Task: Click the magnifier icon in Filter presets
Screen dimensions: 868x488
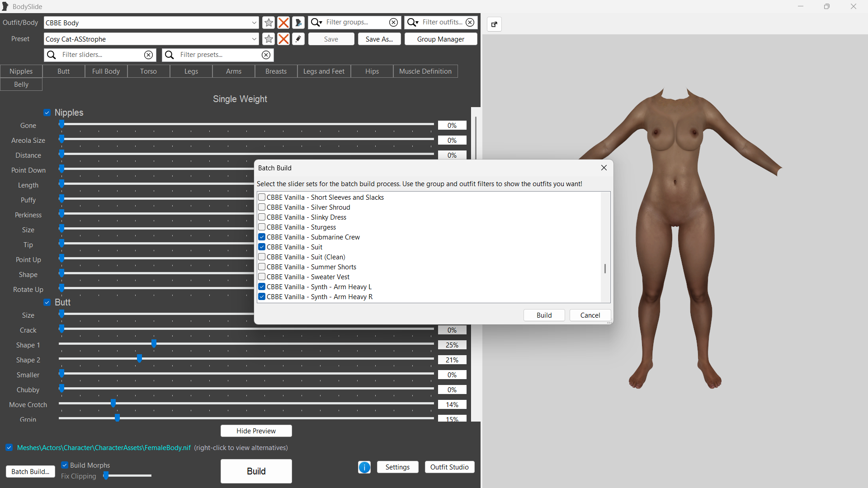Action: tap(170, 55)
